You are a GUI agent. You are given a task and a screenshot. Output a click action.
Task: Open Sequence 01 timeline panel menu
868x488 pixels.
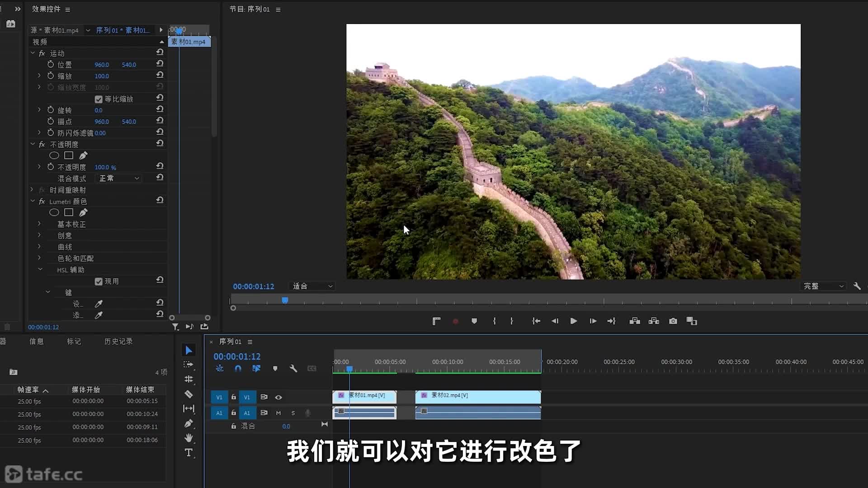(x=250, y=342)
